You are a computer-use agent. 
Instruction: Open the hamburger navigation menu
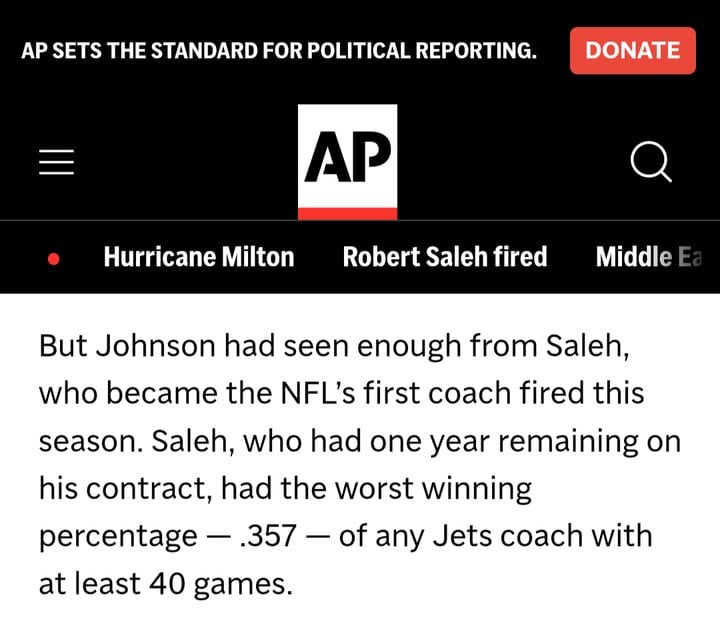pos(56,162)
